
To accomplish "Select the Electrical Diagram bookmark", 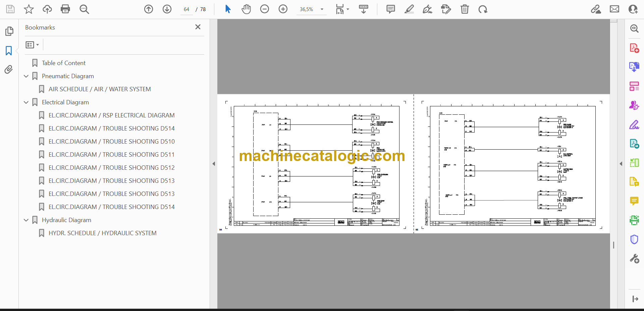I will tap(65, 102).
